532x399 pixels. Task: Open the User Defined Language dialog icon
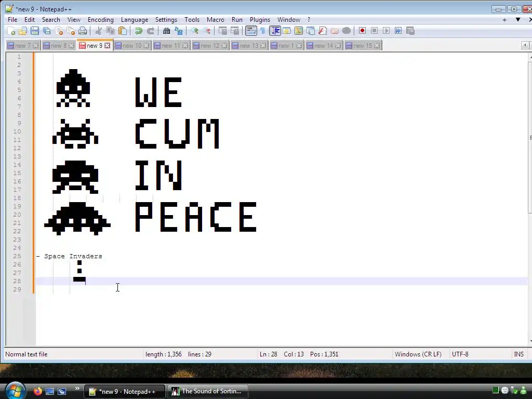tap(287, 31)
